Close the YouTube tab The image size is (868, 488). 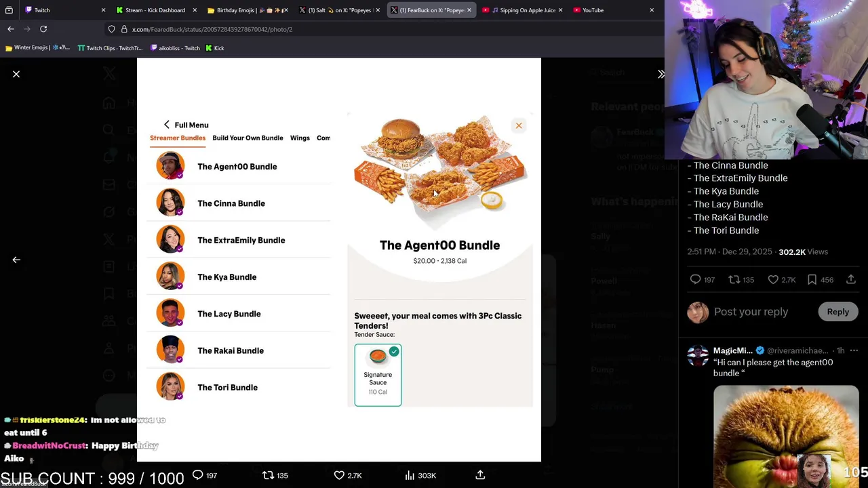(x=652, y=10)
